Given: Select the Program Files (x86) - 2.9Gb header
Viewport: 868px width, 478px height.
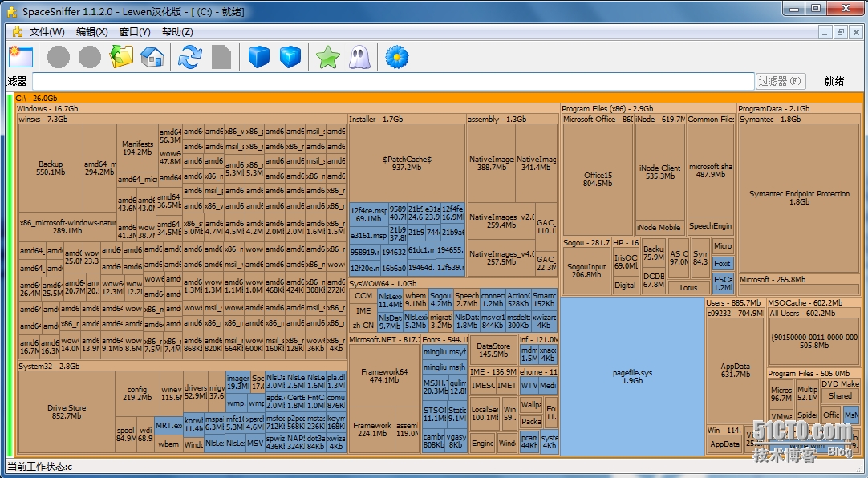Looking at the screenshot, I should [648, 108].
